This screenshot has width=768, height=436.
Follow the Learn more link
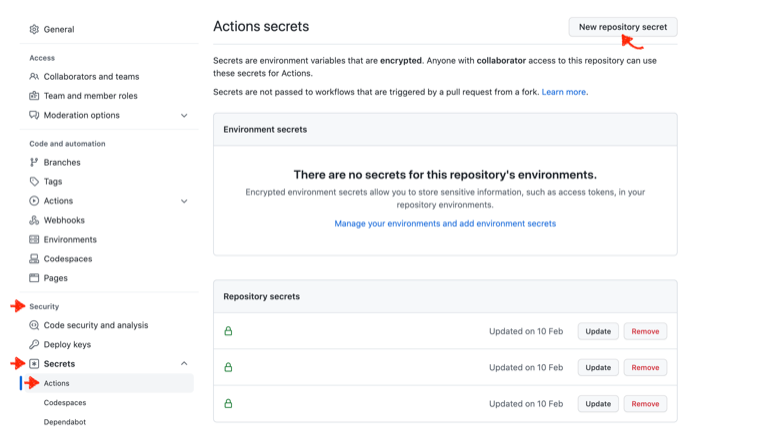564,92
